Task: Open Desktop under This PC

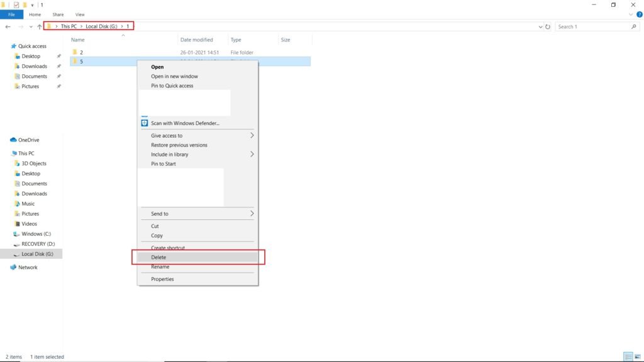Action: coord(31,173)
